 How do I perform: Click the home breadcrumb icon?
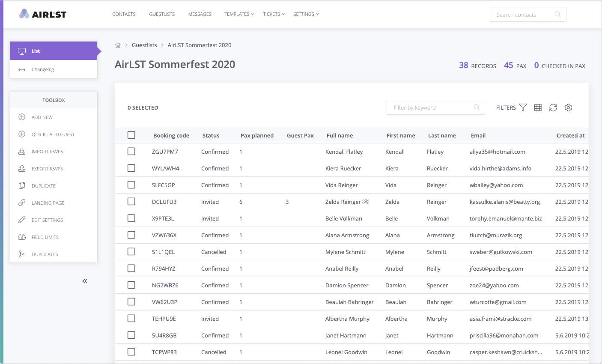(118, 45)
